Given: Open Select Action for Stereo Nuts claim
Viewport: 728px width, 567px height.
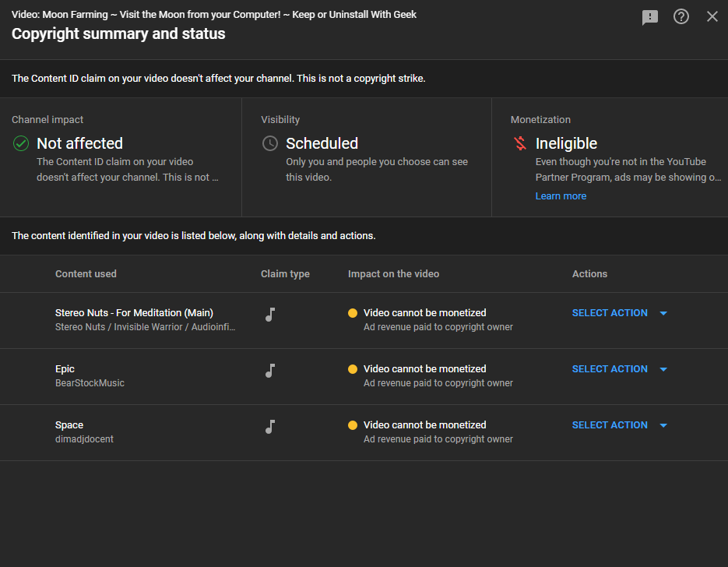Looking at the screenshot, I should (610, 313).
